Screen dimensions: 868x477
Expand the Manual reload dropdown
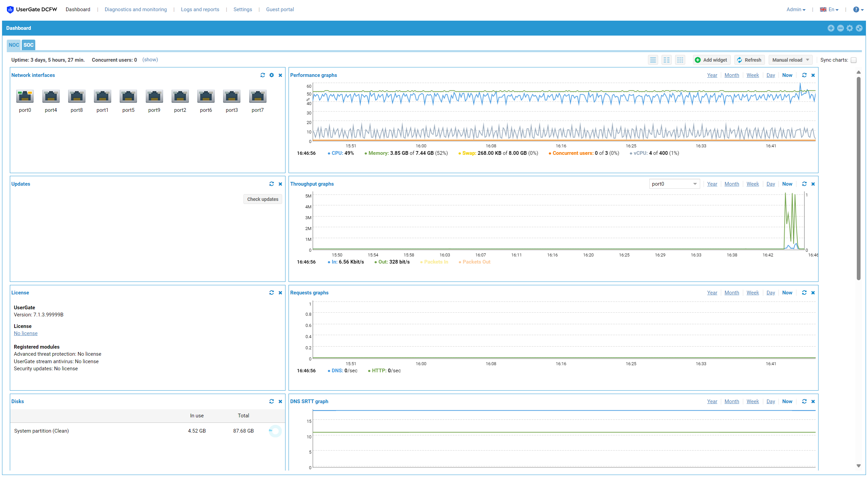(x=790, y=60)
